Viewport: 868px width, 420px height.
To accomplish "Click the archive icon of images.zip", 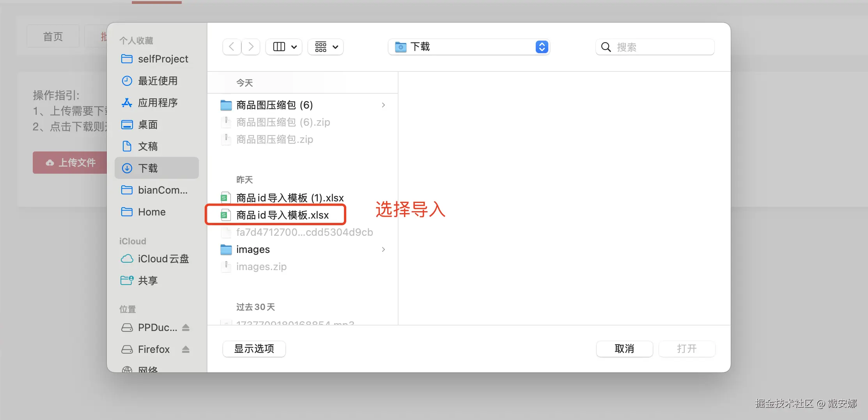I will [x=226, y=267].
